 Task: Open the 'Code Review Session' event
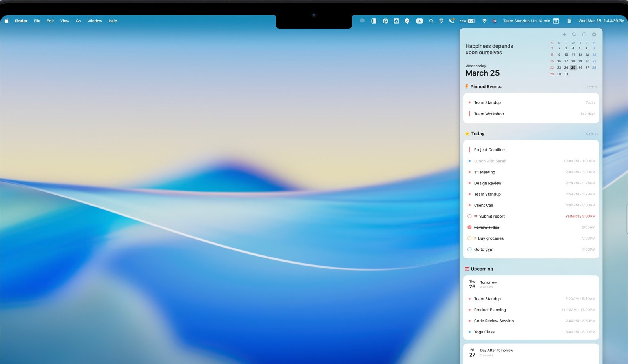531,321
